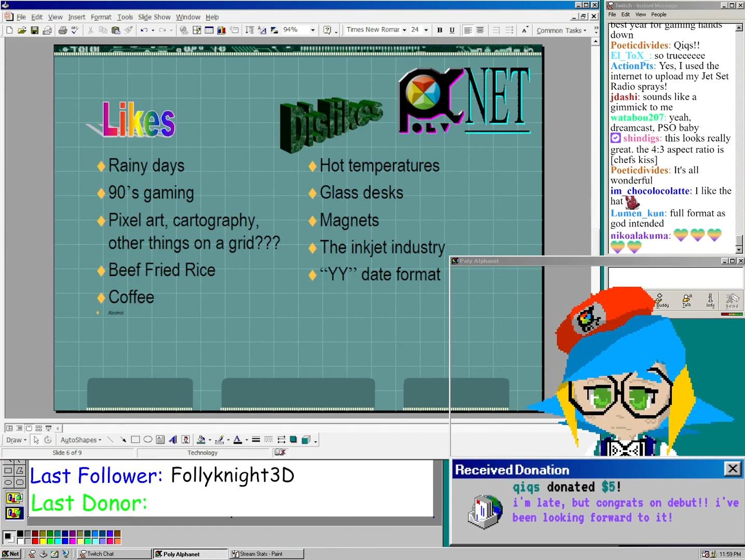Create a new presentation with New icon
This screenshot has height=560, width=745.
pyautogui.click(x=9, y=30)
